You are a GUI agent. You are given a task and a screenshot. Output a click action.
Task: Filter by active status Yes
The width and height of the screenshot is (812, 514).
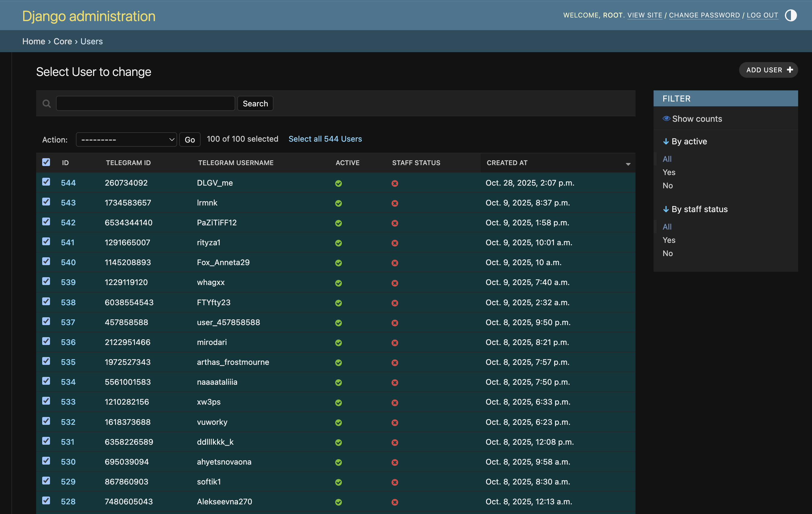669,172
